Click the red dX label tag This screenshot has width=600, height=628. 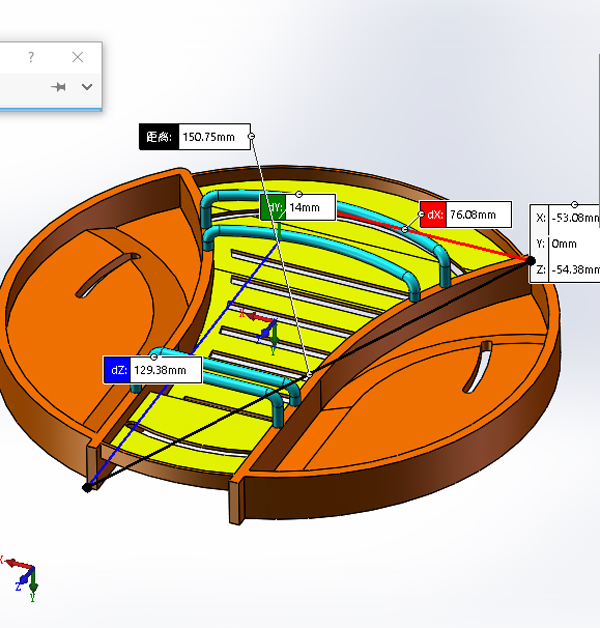tap(432, 214)
